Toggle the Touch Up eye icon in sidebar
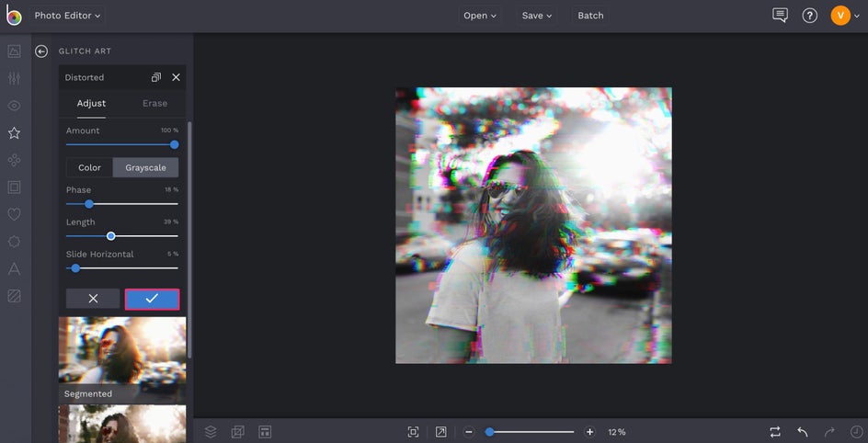 [14, 106]
